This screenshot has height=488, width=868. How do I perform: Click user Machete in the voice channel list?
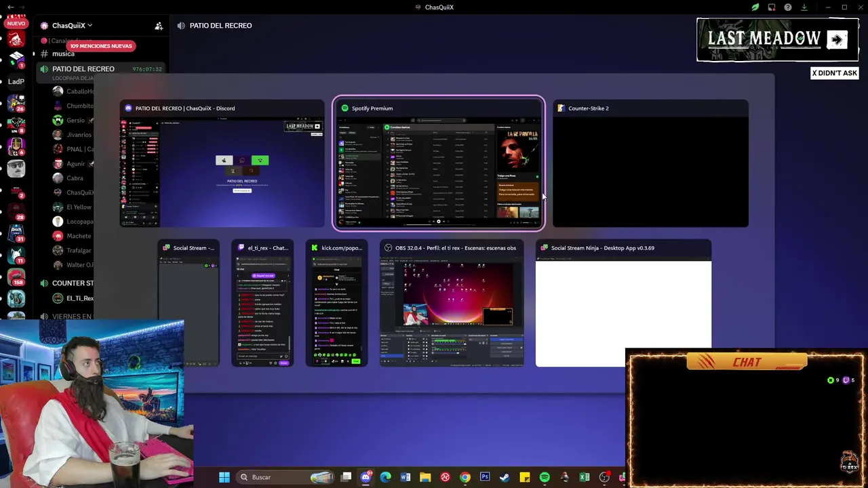(x=73, y=236)
